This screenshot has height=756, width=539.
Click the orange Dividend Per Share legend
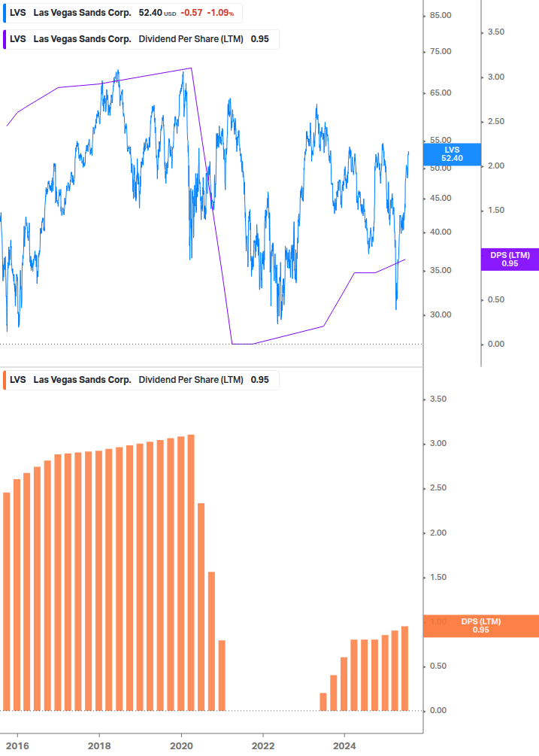click(141, 380)
